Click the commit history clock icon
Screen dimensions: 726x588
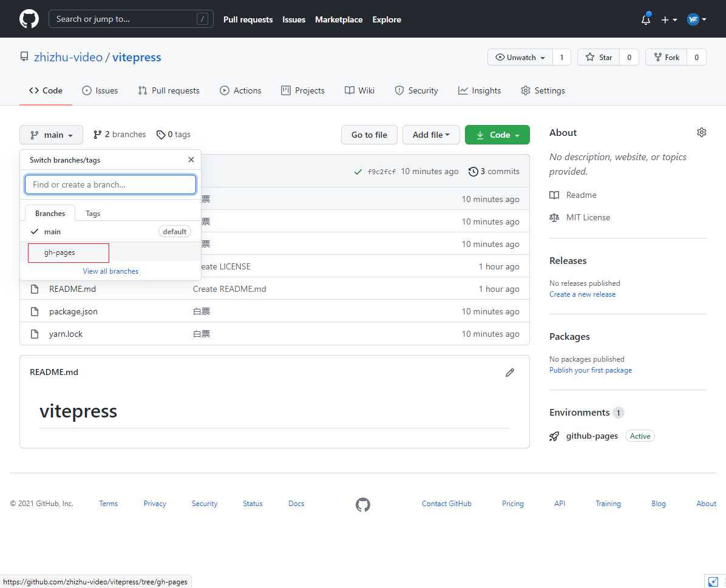(x=473, y=172)
